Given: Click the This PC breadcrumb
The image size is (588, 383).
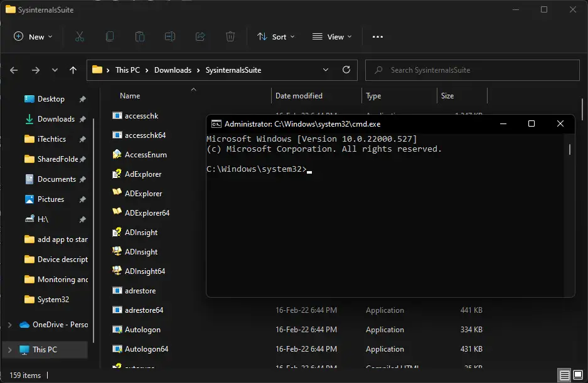Looking at the screenshot, I should 127,70.
